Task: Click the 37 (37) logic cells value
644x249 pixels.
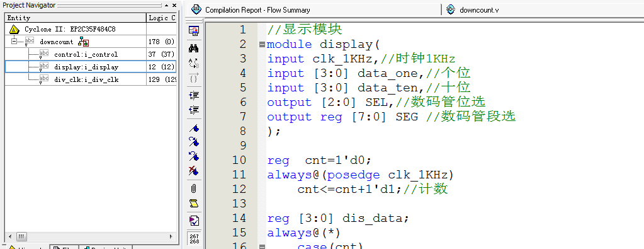Action: click(161, 54)
